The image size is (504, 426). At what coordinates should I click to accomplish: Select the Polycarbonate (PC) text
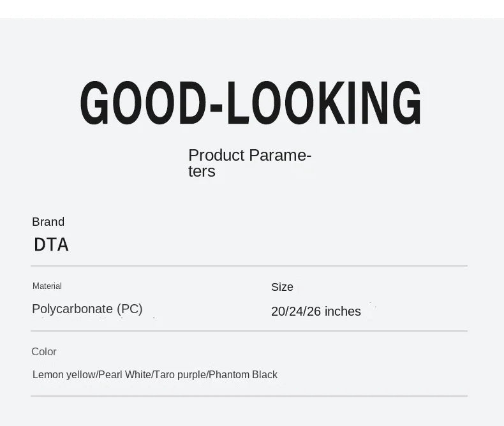click(87, 309)
